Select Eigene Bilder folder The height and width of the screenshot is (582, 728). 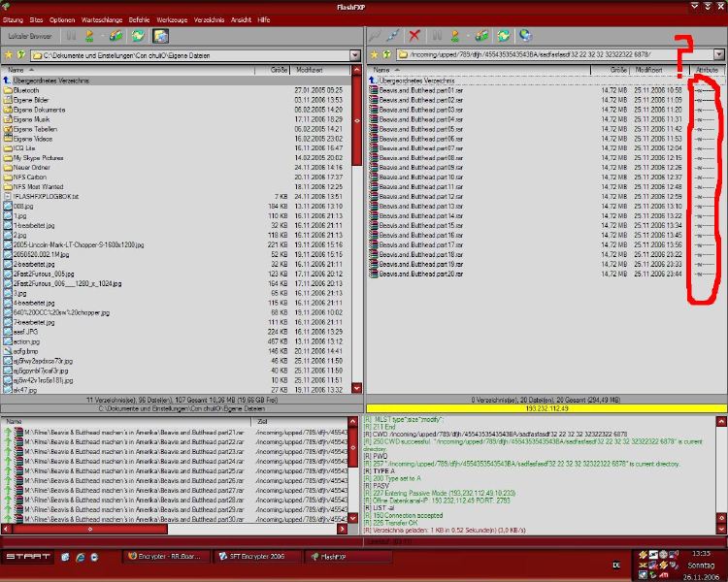[x=31, y=100]
